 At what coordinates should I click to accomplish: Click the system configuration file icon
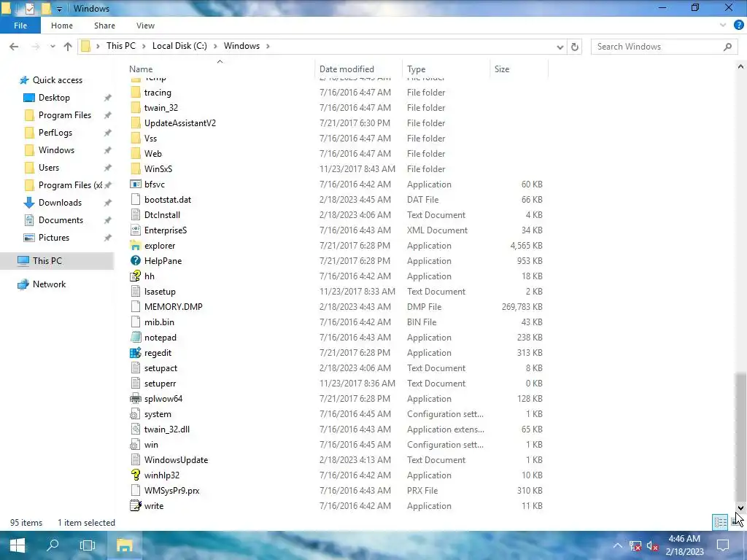pos(135,414)
